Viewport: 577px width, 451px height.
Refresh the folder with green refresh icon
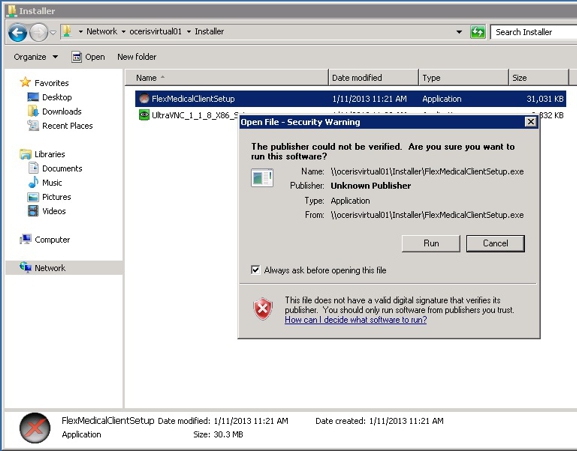(x=478, y=32)
